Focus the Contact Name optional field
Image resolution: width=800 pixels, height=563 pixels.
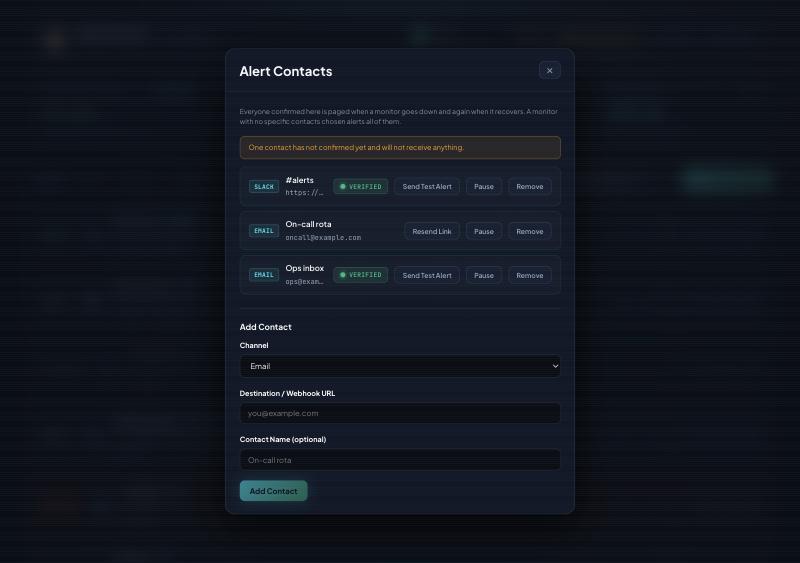click(x=400, y=460)
